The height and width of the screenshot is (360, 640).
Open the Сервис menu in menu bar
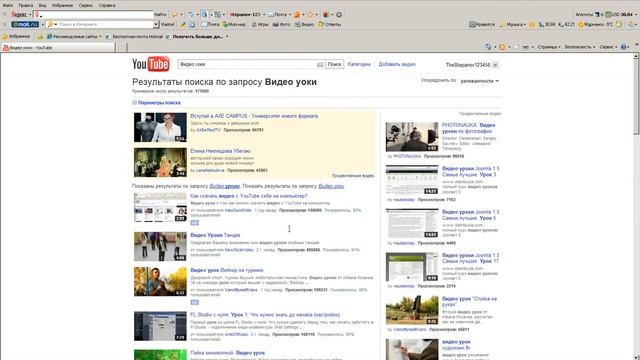coord(86,5)
